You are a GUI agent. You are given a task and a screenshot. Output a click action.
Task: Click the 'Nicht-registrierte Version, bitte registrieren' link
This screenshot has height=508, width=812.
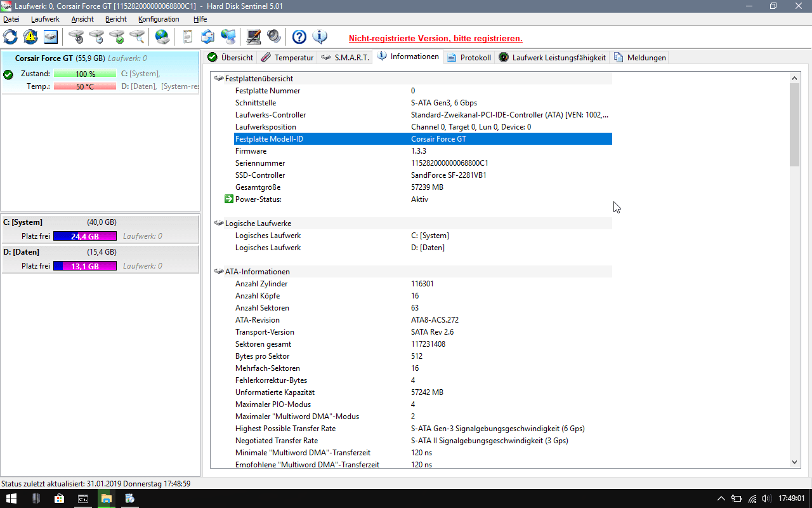click(436, 38)
